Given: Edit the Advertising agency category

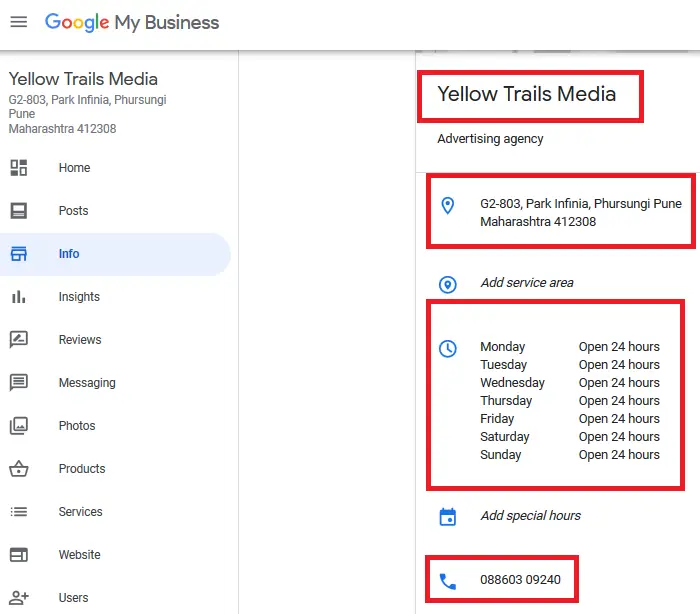Looking at the screenshot, I should [x=490, y=139].
